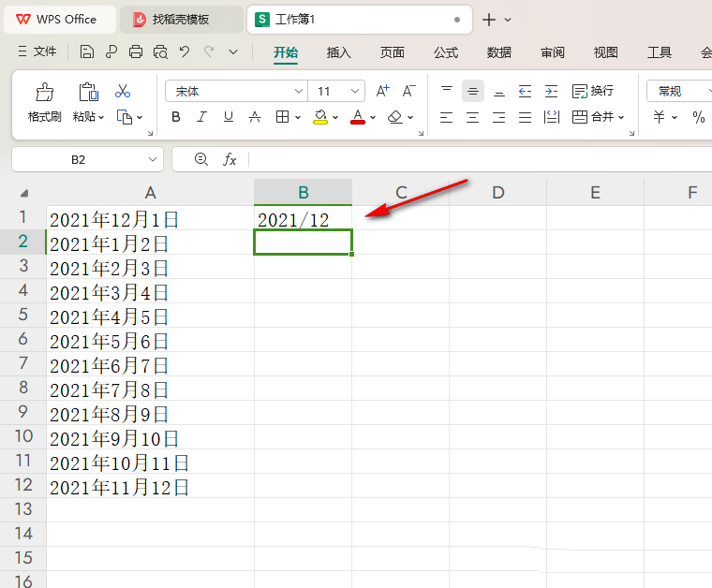
Task: Expand the Paste 粘贴 options arrow
Action: point(101,118)
